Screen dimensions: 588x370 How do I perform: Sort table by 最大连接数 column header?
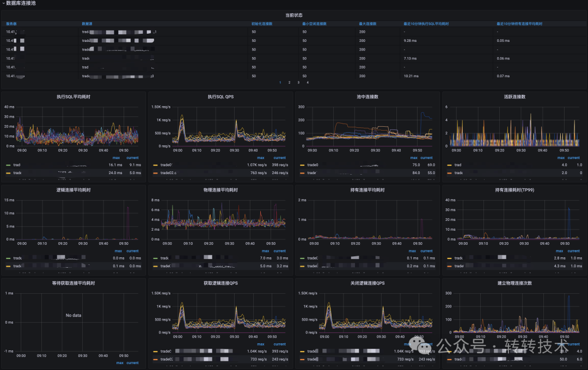coord(367,23)
